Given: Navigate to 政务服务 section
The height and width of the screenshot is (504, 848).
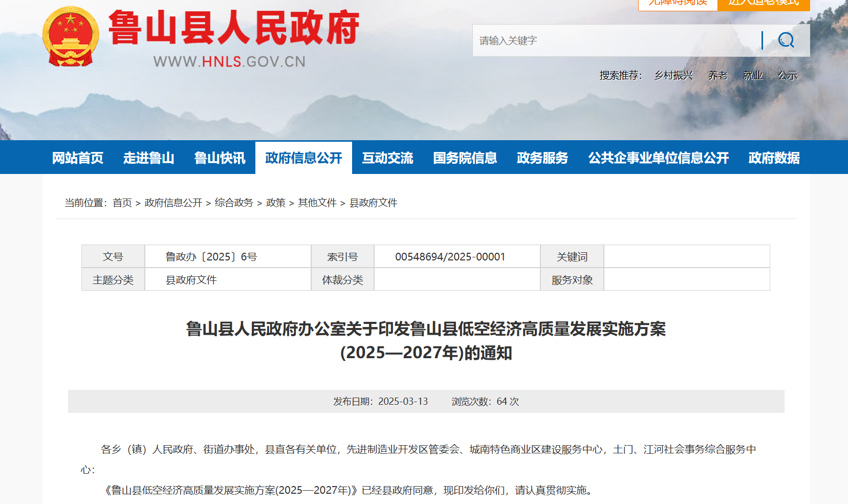Looking at the screenshot, I should (x=542, y=158).
